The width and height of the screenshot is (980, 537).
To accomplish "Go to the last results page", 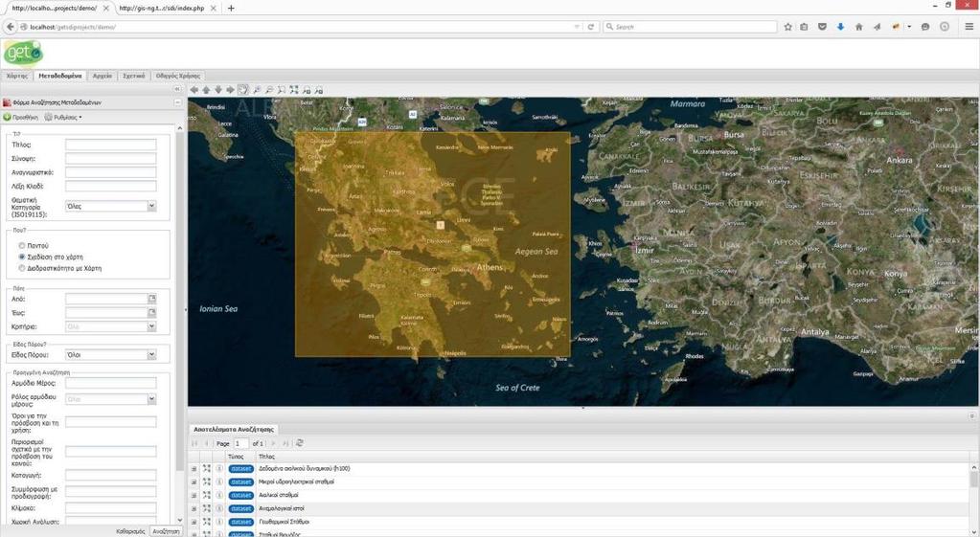I will click(x=285, y=443).
